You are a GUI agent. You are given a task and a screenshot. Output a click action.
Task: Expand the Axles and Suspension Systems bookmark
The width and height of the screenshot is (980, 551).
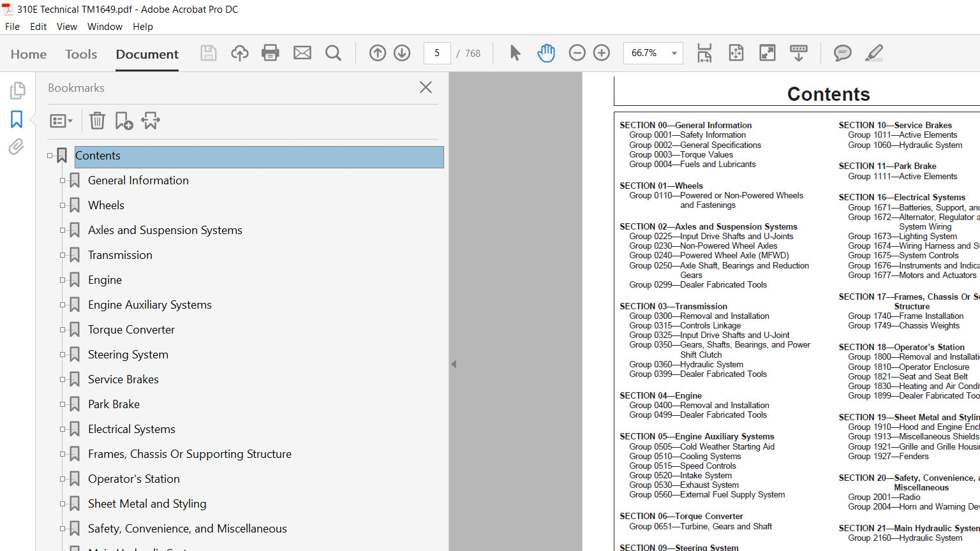(63, 230)
